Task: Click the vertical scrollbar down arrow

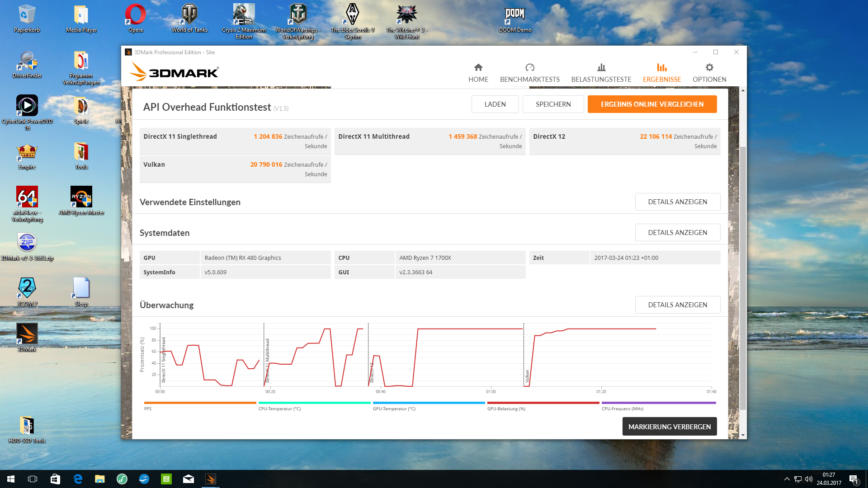Action: point(743,435)
